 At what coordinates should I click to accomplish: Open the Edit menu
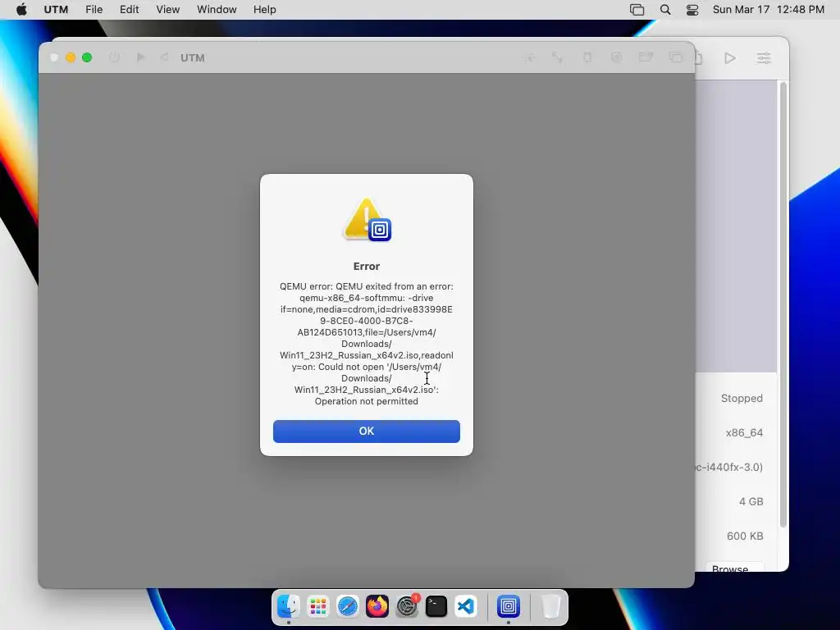coord(129,10)
